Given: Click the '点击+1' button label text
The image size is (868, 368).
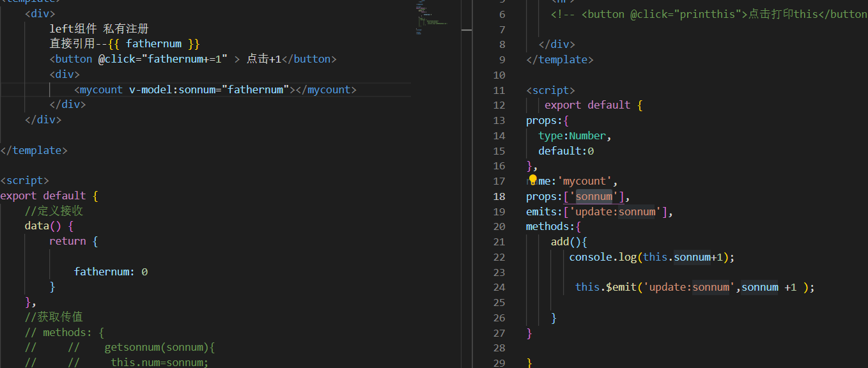Looking at the screenshot, I should click(x=264, y=59).
